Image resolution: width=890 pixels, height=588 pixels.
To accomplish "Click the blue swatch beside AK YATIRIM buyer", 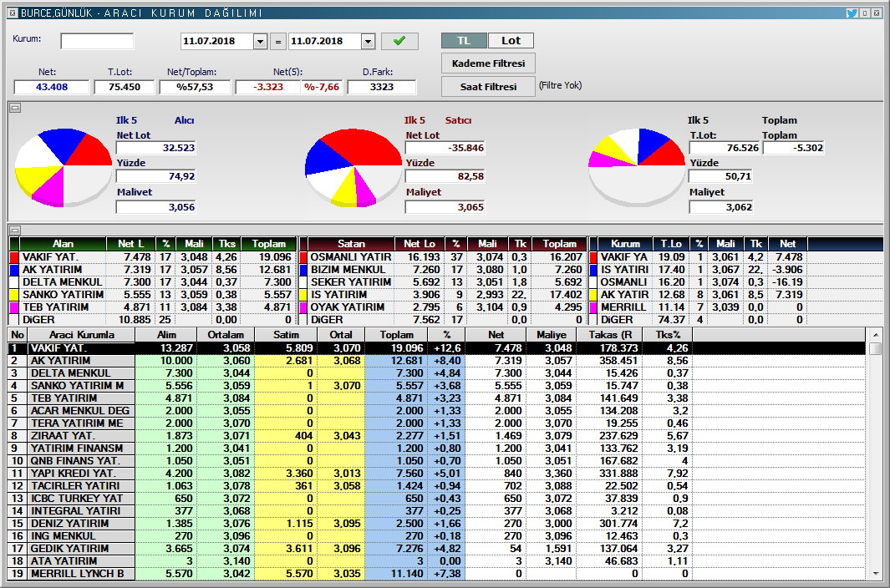I will coord(15,270).
